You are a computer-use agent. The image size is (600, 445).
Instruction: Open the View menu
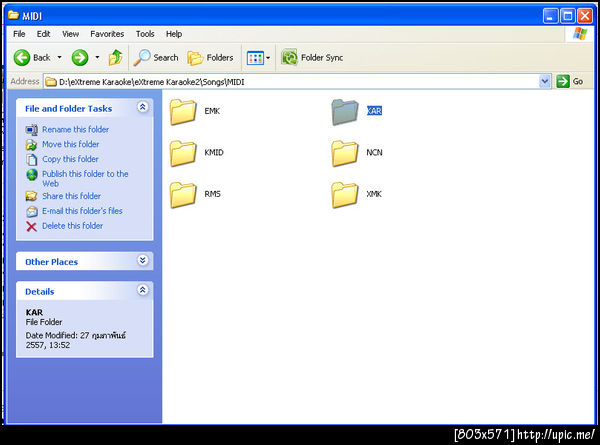(70, 34)
